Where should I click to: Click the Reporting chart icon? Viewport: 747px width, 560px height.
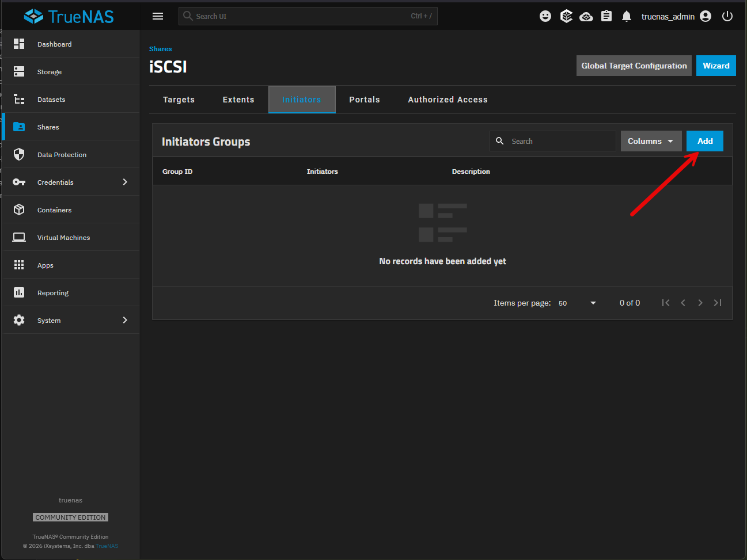[x=19, y=292]
